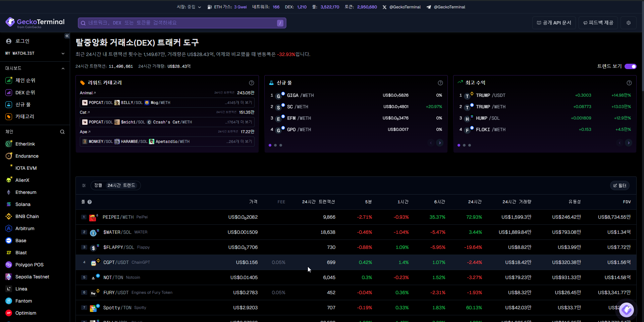Image resolution: width=644 pixels, height=322 pixels.
Task: Click help icon on 최고 수익 card
Action: (629, 83)
